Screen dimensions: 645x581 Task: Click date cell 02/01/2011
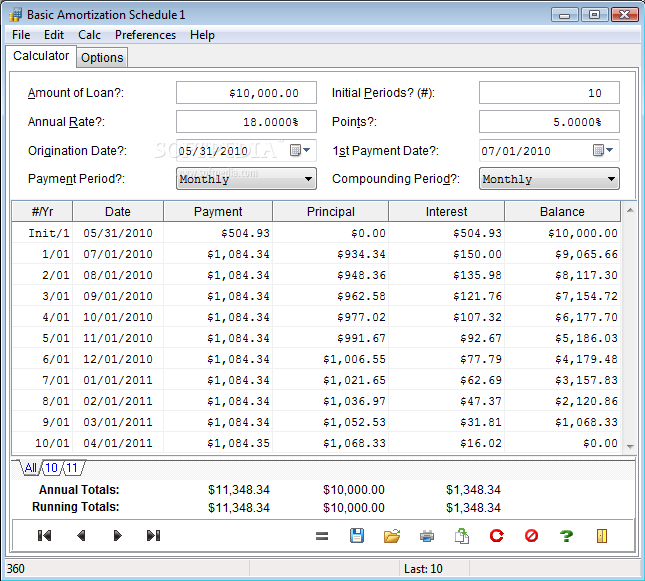(118, 401)
